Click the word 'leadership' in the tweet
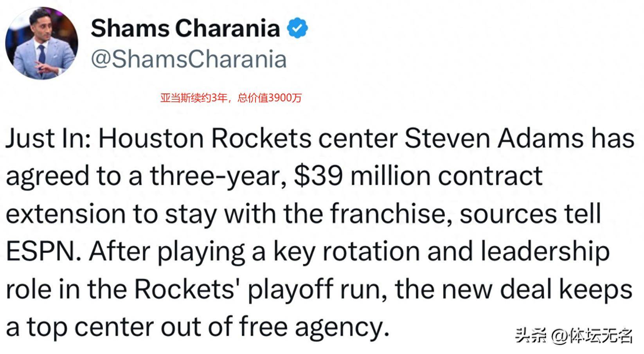Image resolution: width=644 pixels, height=354 pixels. 545,252
